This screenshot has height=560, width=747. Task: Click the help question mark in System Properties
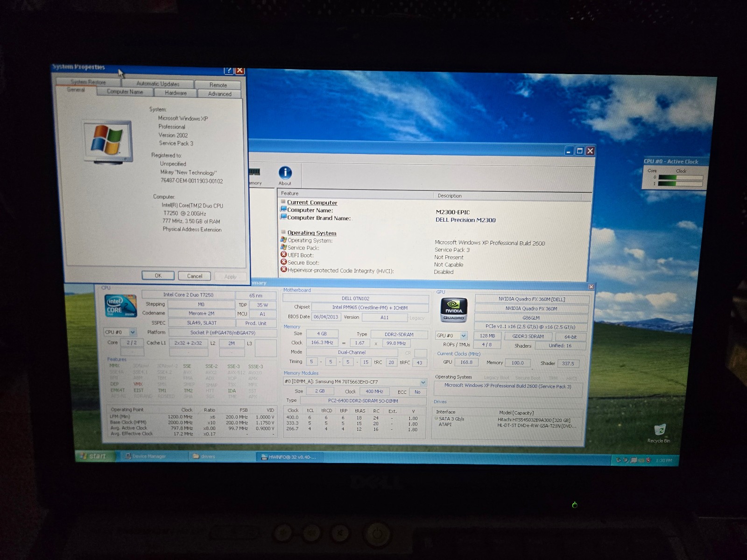coord(228,70)
